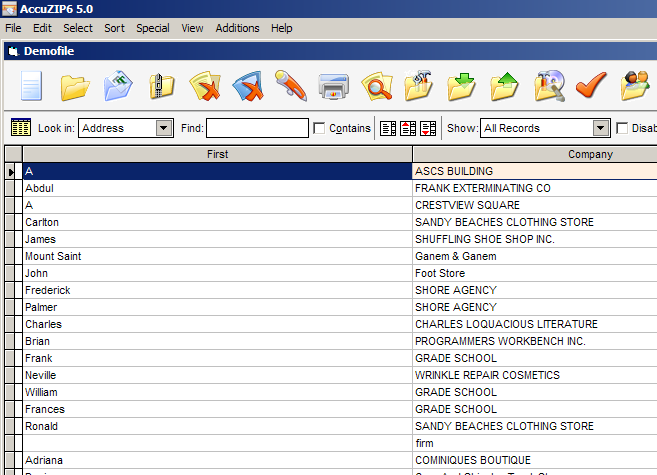Screen dimensions: 657x475
Task: Open the Sort menu
Action: [114, 28]
